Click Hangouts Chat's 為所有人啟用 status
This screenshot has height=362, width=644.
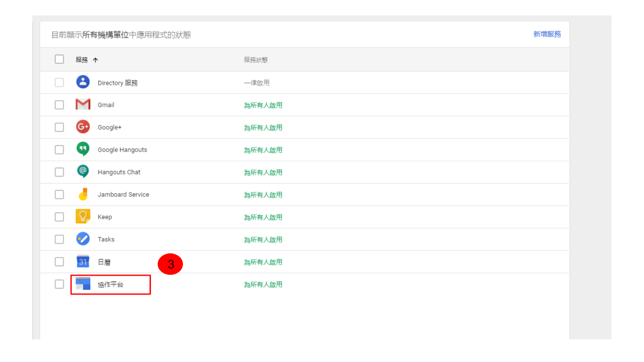(x=263, y=173)
